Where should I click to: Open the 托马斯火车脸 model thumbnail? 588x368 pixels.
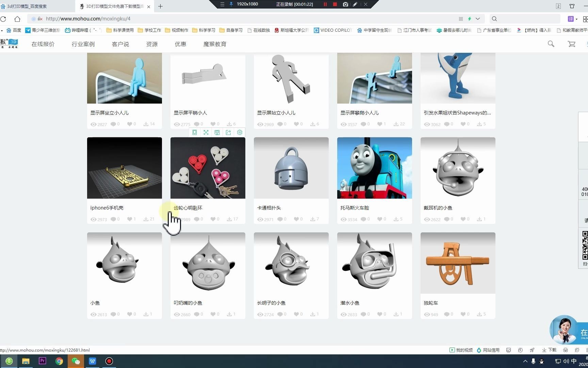click(x=375, y=168)
